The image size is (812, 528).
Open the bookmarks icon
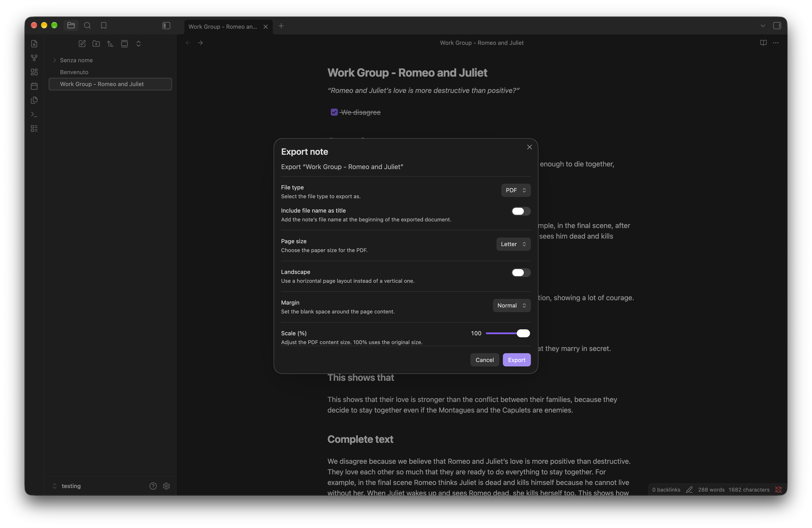click(104, 26)
